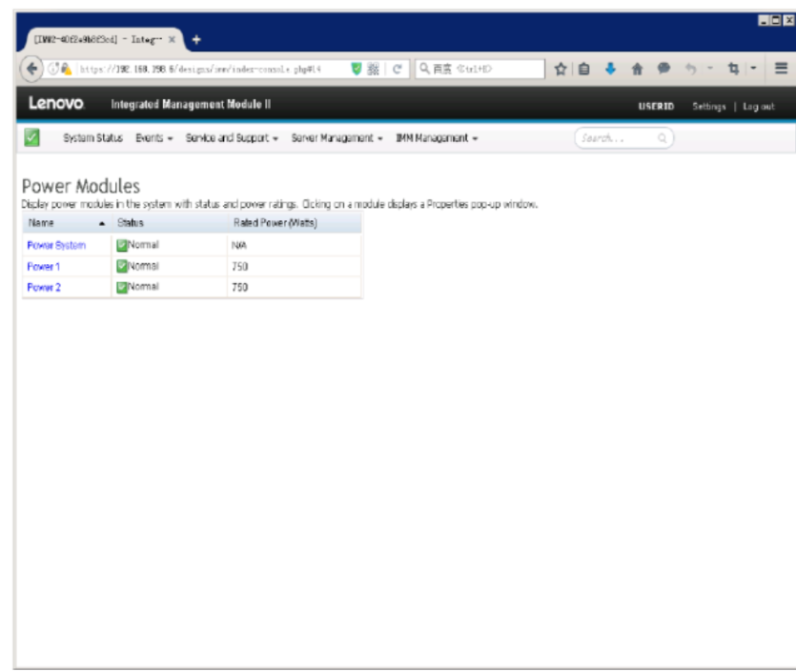Click the undo arrow toolbar icon
Image resolution: width=796 pixels, height=672 pixels.
690,68
